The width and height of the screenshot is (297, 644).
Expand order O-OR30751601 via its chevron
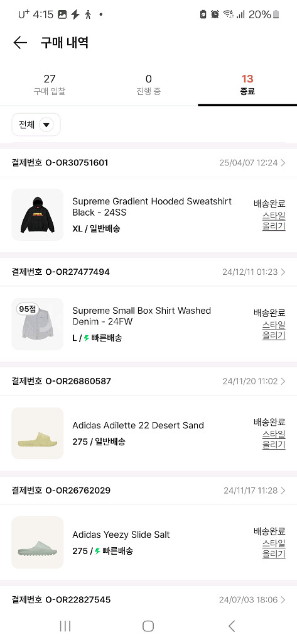click(283, 163)
